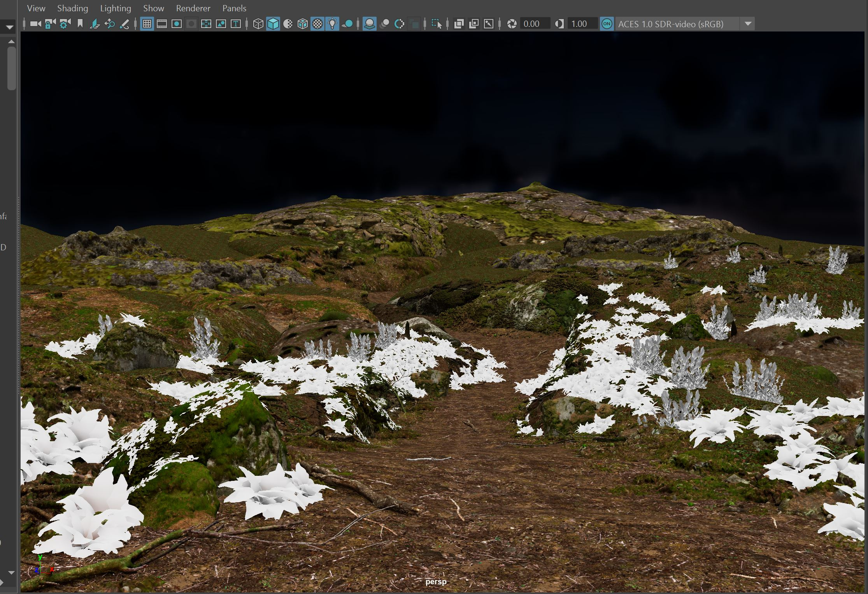The width and height of the screenshot is (868, 594).
Task: Toggle the View Transform ON button
Action: (x=607, y=24)
